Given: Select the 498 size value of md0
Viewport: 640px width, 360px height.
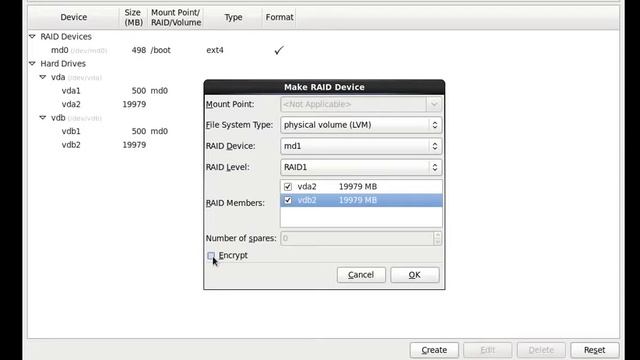Looking at the screenshot, I should point(139,50).
